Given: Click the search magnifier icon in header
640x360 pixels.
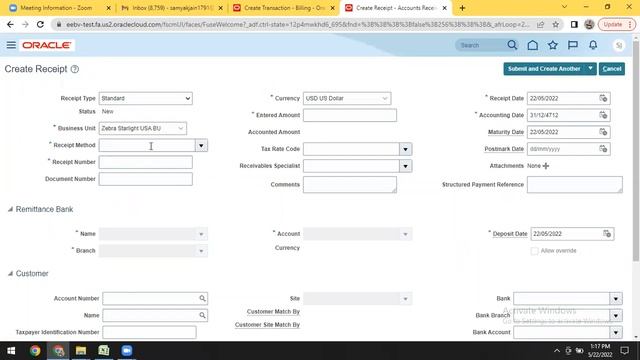Looking at the screenshot, I should click(512, 45).
